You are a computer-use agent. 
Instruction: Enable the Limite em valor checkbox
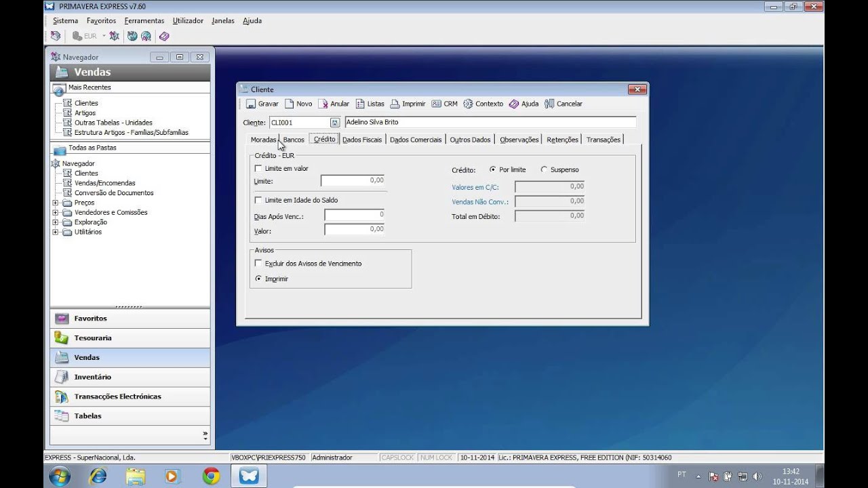[x=258, y=169]
